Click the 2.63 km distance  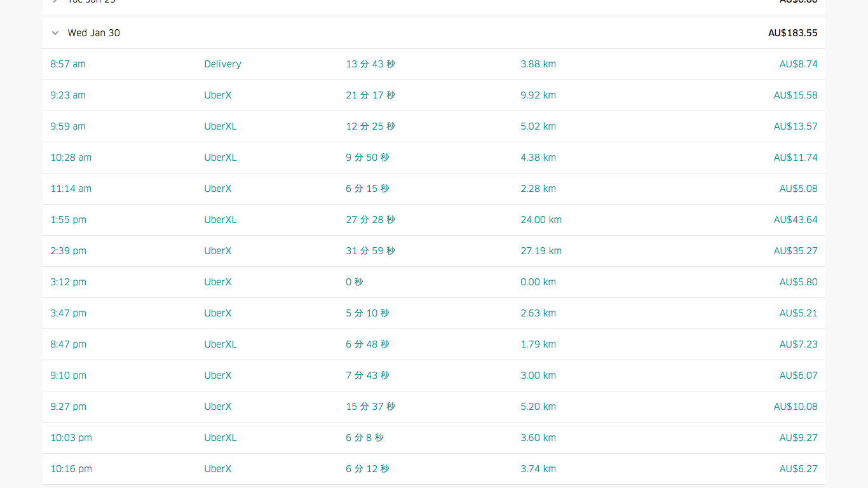point(538,313)
